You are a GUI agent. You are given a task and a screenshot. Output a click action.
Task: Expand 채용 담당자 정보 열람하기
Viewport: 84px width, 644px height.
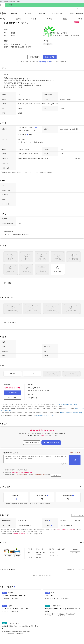51,443
